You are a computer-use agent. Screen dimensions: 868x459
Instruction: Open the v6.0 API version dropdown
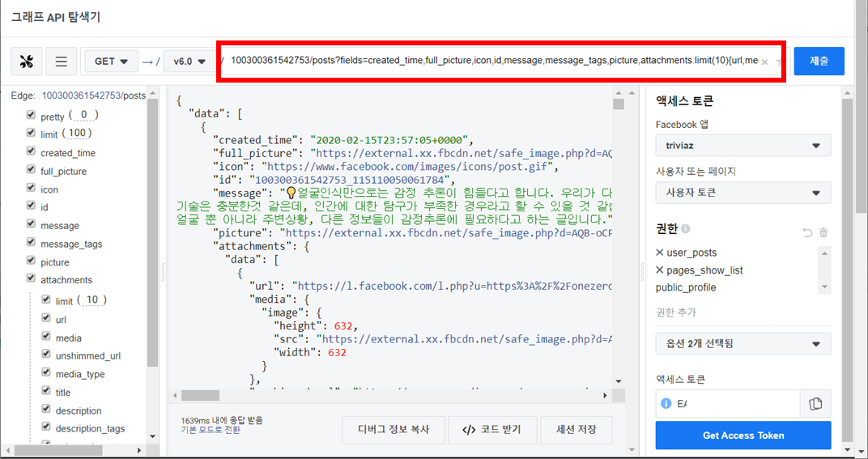pyautogui.click(x=189, y=61)
